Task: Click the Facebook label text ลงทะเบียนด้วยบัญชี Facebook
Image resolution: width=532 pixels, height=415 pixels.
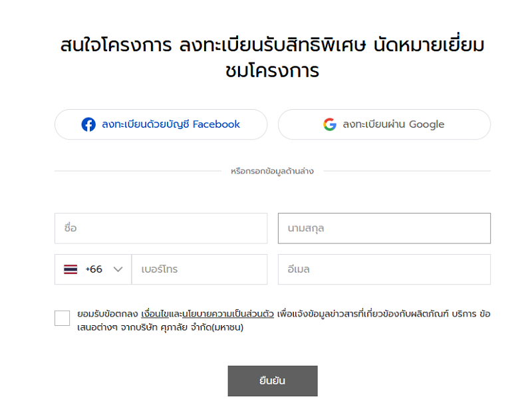Action: pos(171,124)
